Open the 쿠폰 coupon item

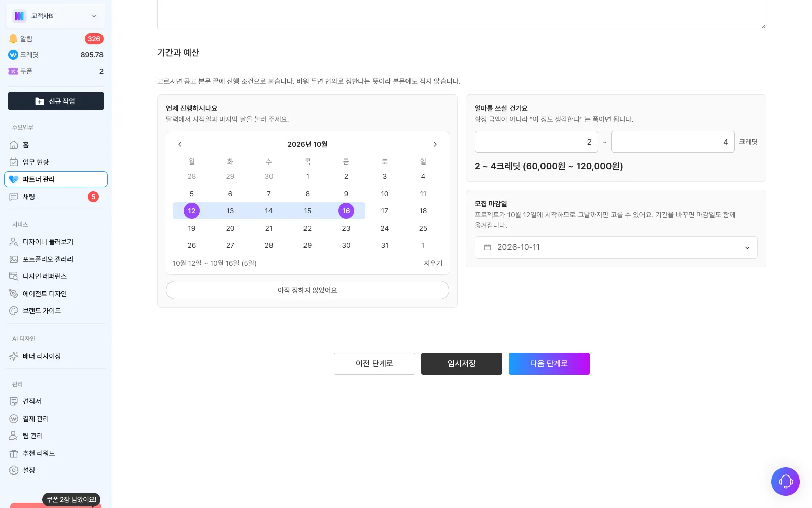point(56,71)
